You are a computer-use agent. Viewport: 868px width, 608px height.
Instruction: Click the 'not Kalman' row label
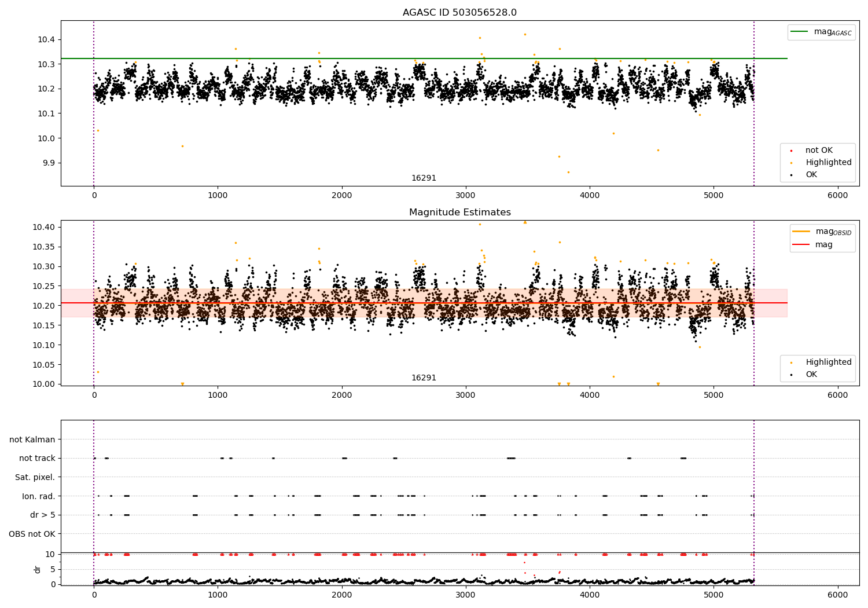click(32, 439)
